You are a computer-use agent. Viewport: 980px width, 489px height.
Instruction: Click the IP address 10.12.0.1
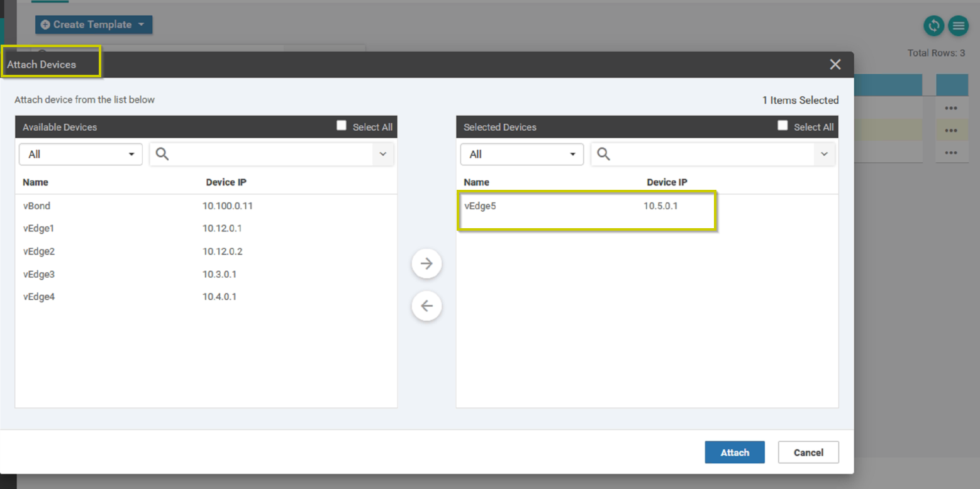coord(222,228)
